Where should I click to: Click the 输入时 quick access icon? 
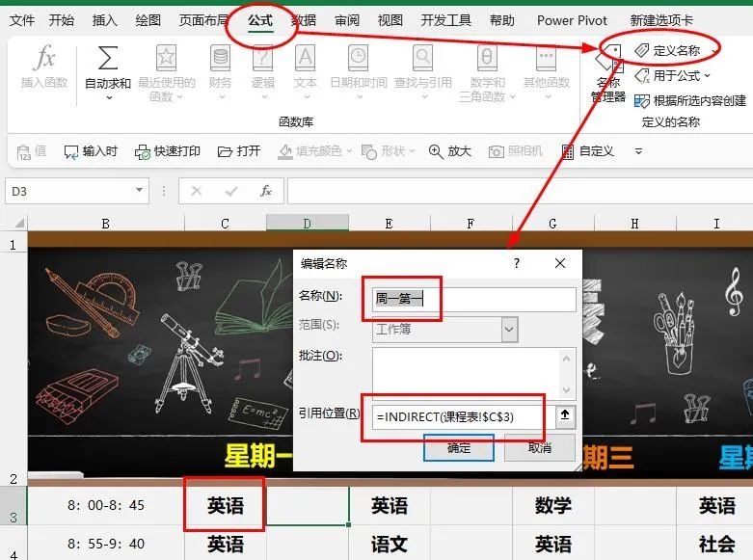71,152
